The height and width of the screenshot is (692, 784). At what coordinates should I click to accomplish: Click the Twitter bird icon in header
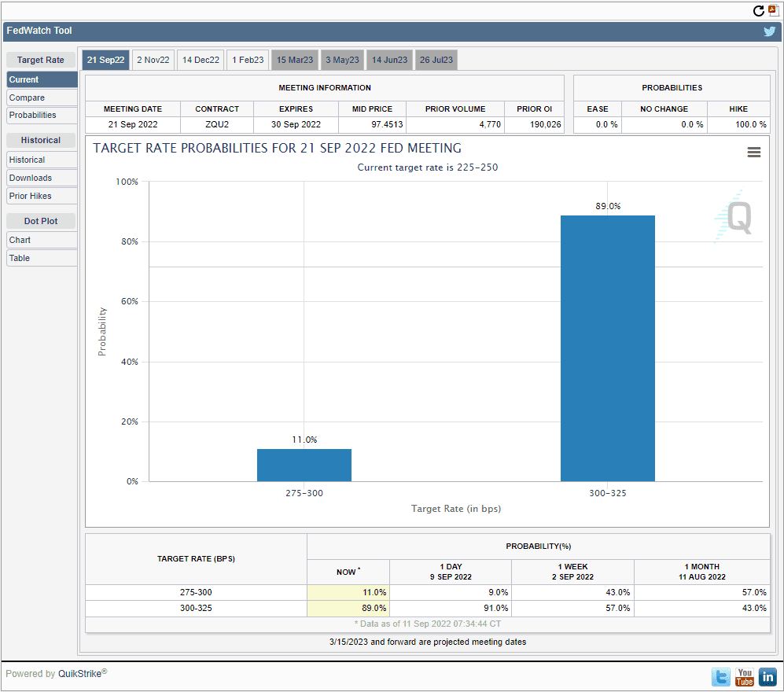click(x=769, y=31)
